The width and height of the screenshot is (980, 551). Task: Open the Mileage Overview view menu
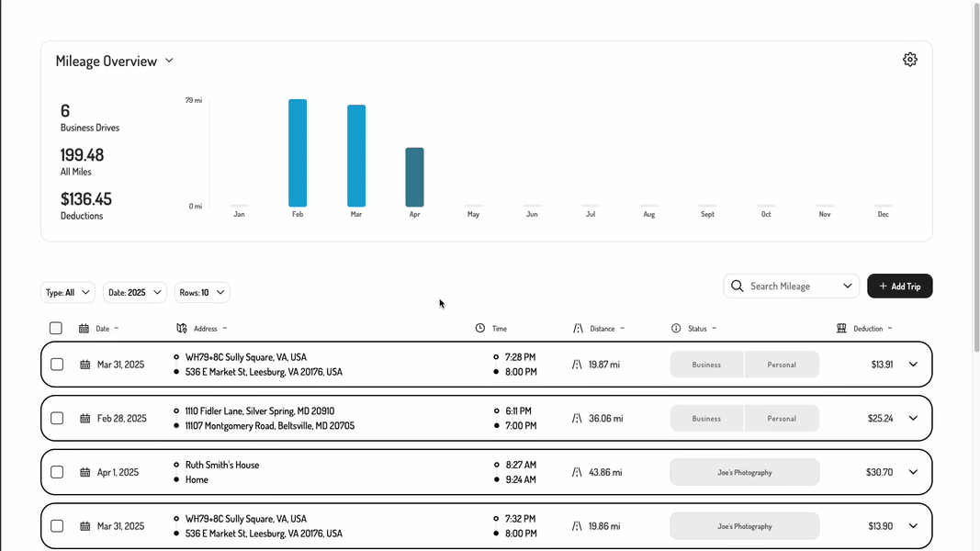point(169,60)
